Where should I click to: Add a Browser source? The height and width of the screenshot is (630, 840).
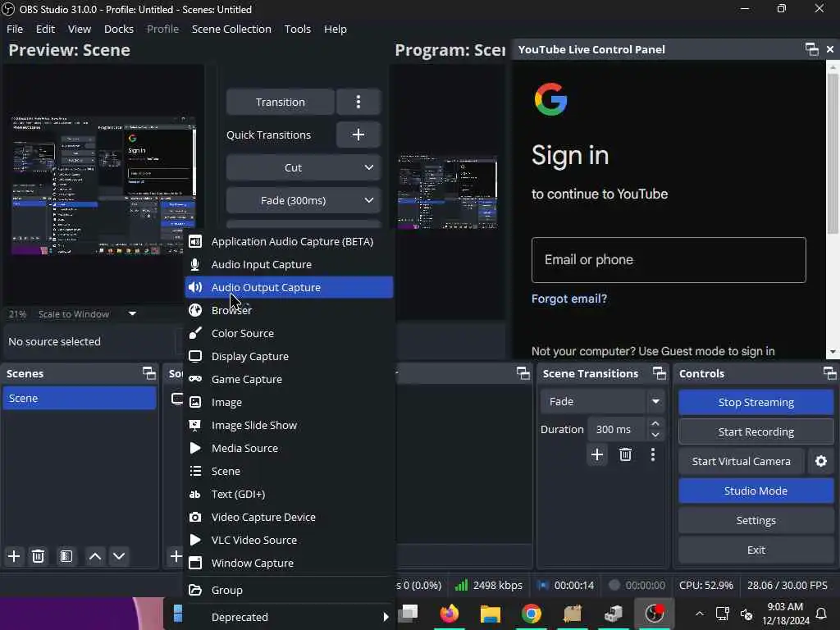pyautogui.click(x=290, y=310)
